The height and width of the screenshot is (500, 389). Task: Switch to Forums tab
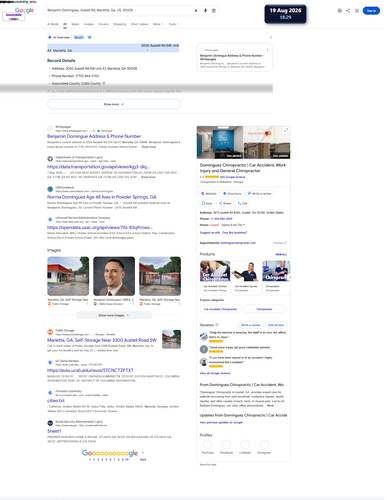pyautogui.click(x=103, y=24)
